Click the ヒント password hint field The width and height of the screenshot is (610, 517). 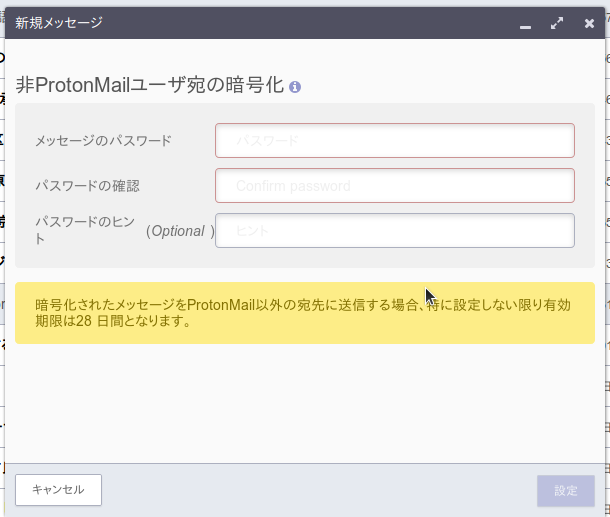[x=395, y=230]
